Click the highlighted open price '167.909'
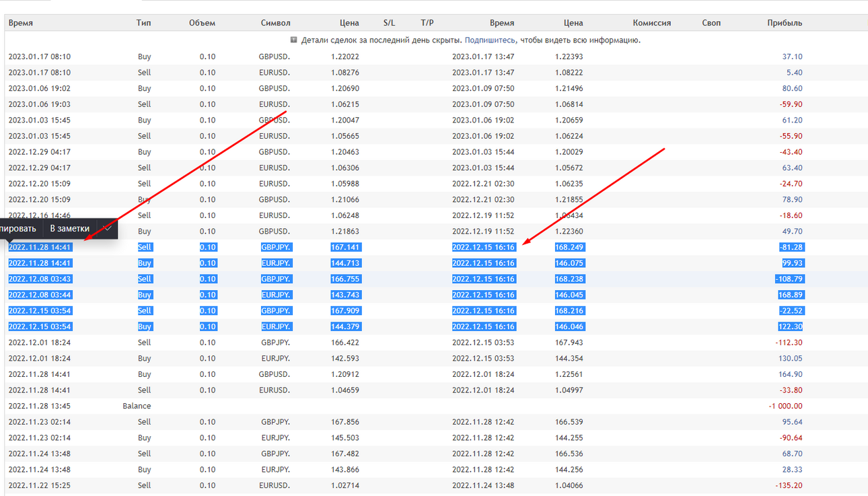This screenshot has width=868, height=496. click(345, 311)
